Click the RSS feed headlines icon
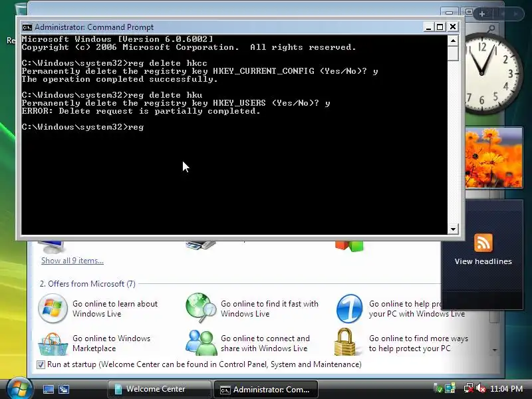The width and height of the screenshot is (532, 399). point(483,243)
